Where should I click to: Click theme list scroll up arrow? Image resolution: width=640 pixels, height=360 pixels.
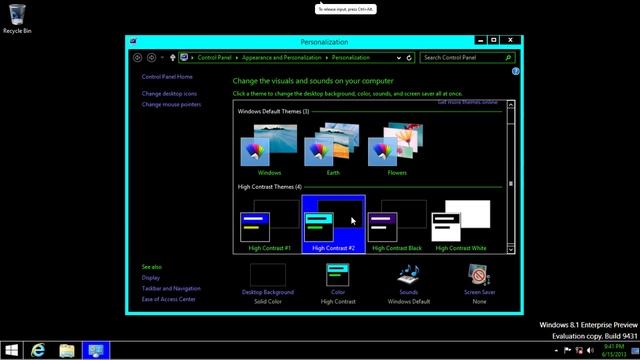pos(511,105)
